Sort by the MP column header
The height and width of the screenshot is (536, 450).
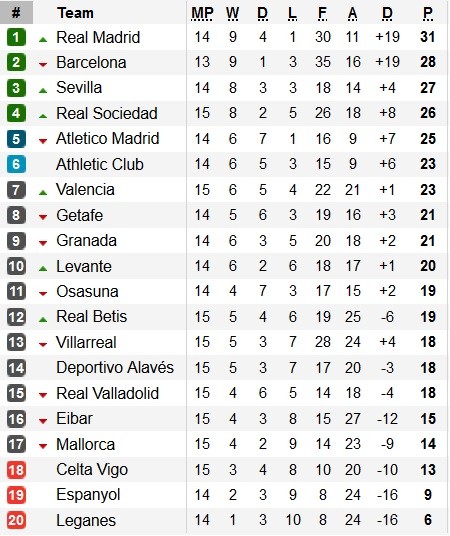point(202,13)
